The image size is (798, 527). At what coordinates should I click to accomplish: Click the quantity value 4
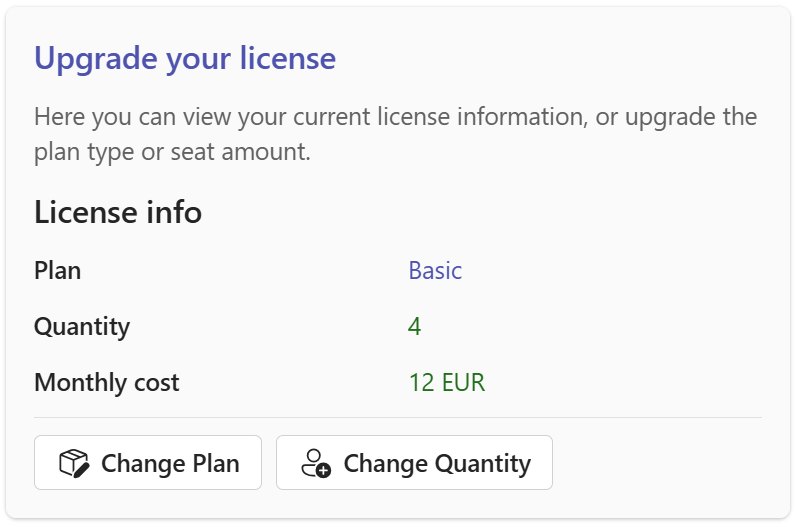pyautogui.click(x=415, y=327)
